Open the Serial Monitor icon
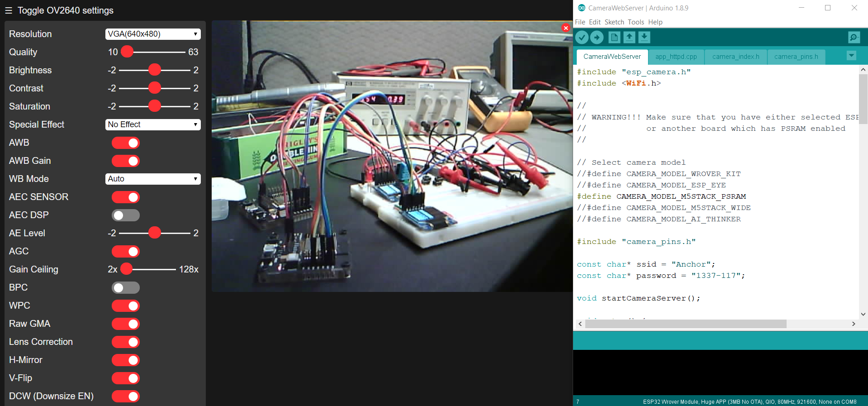The image size is (868, 406). [854, 37]
